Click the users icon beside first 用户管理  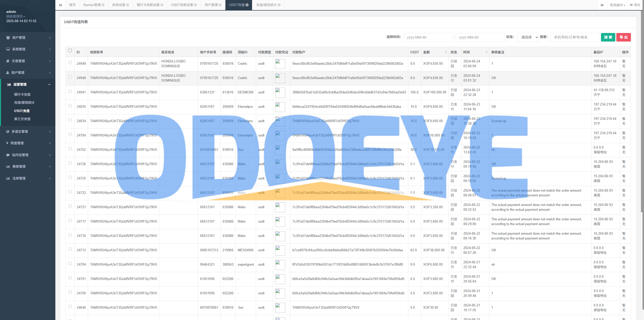pyautogui.click(x=8, y=38)
